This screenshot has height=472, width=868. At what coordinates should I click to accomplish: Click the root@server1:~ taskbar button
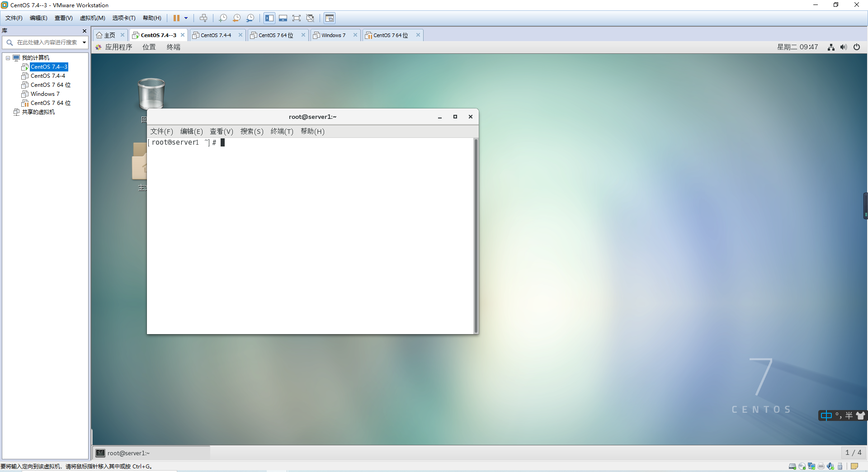click(x=151, y=453)
